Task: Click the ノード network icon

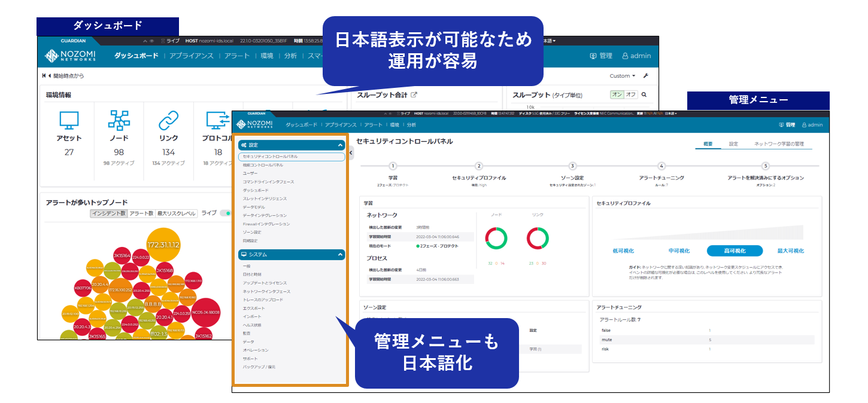Action: (x=119, y=120)
